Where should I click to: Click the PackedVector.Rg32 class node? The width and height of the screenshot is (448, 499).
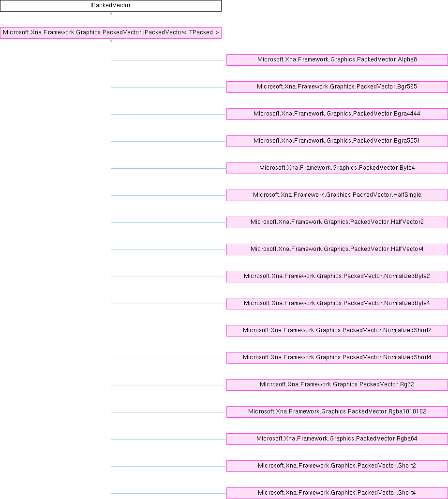point(337,385)
